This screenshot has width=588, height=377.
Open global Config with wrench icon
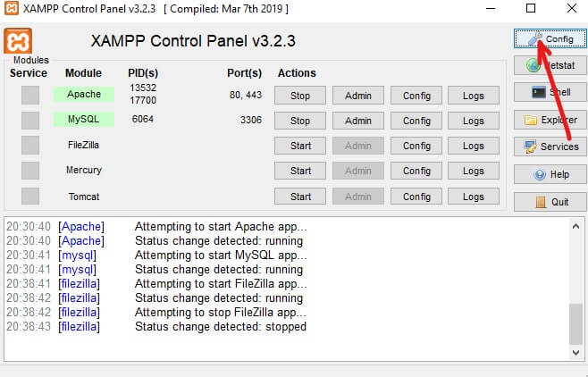tap(550, 39)
